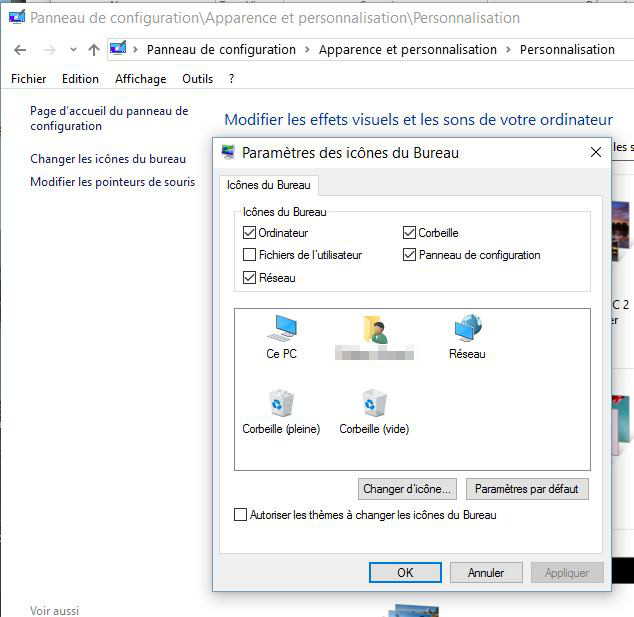Uncheck the Ordinateur checkbox
The width and height of the screenshot is (634, 617).
point(249,232)
